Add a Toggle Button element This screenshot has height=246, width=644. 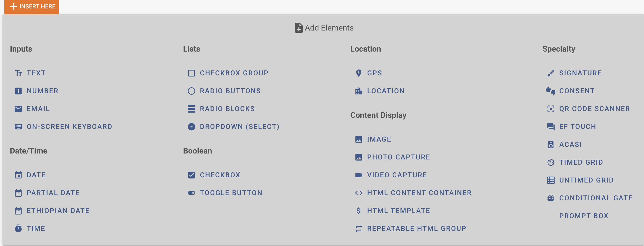point(225,193)
